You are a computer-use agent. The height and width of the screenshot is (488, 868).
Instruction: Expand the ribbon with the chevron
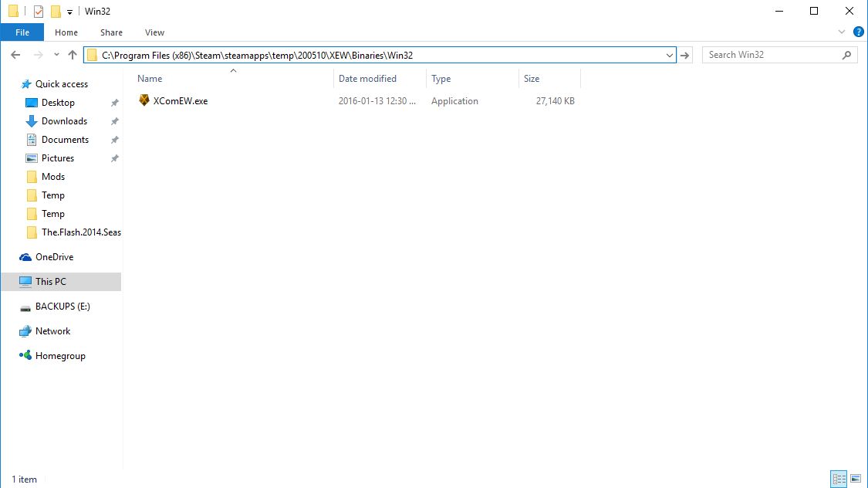tap(842, 32)
